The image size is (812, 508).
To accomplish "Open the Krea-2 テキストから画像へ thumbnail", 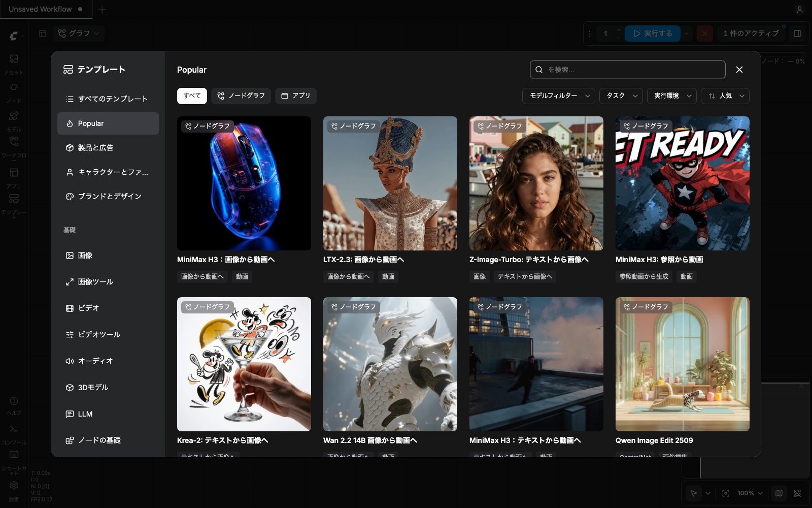I will coord(244,364).
